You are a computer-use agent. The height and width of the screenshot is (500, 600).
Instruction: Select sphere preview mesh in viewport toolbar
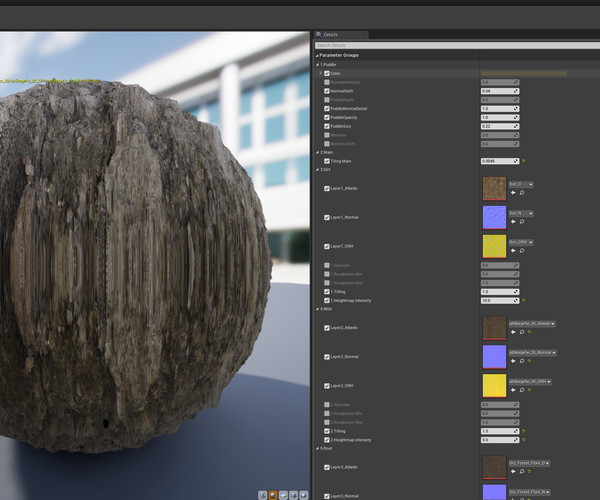[273, 495]
